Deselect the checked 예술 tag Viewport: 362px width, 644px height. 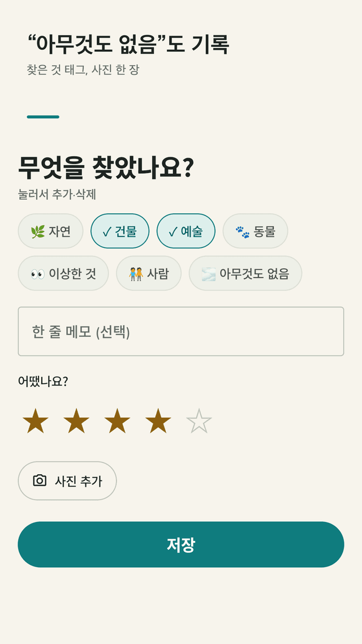pyautogui.click(x=186, y=231)
